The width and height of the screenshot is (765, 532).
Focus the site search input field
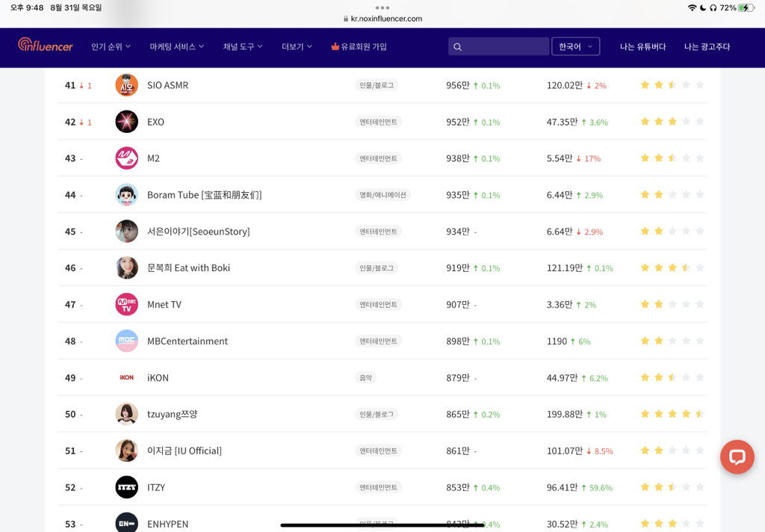498,46
